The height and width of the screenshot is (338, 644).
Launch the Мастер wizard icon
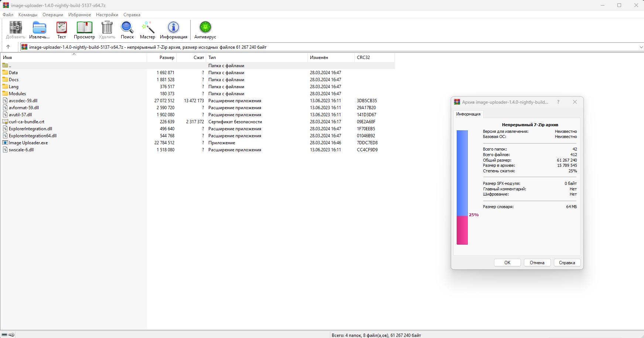pos(147,28)
